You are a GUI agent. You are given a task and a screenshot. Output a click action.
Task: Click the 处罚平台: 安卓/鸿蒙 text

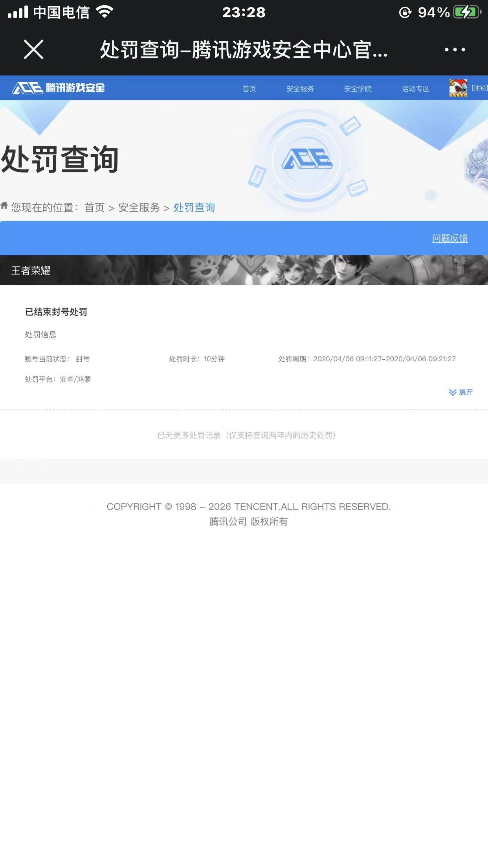coord(58,379)
